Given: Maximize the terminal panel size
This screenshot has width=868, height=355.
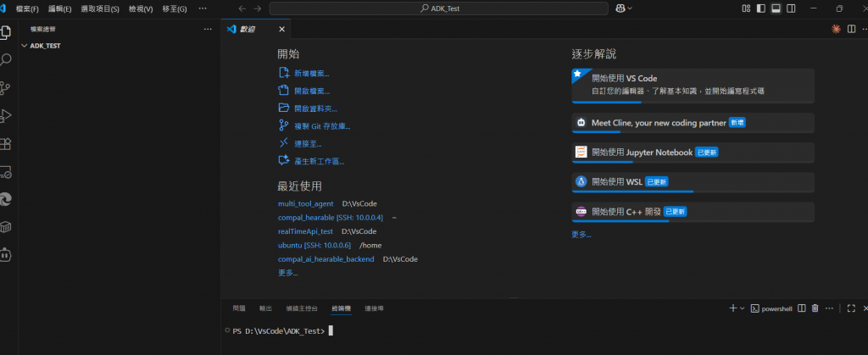Looking at the screenshot, I should coord(851,308).
